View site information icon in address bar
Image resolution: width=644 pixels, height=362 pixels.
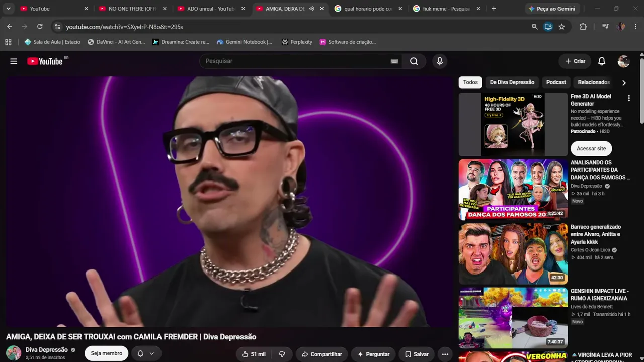pyautogui.click(x=57, y=27)
